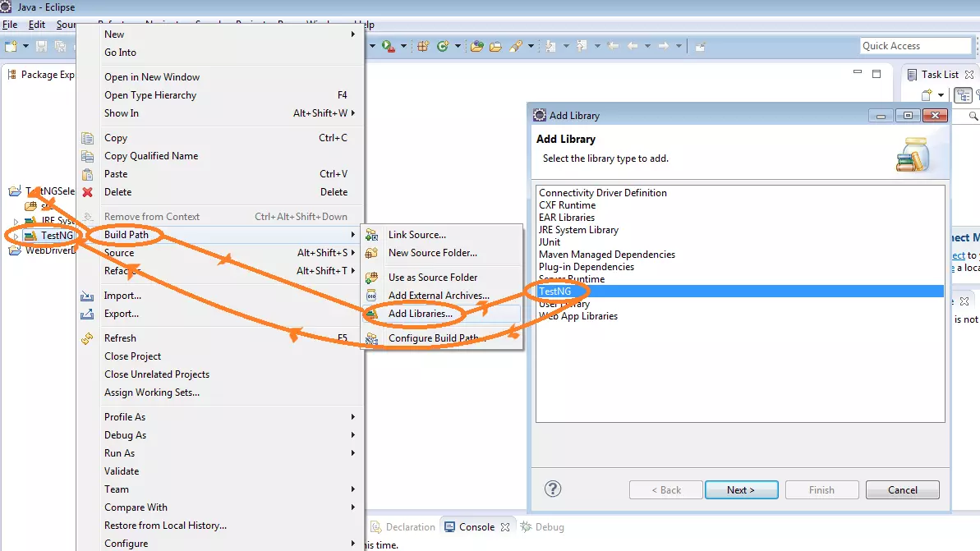Maximize the editor area
The height and width of the screenshot is (551, 980).
pos(876,74)
